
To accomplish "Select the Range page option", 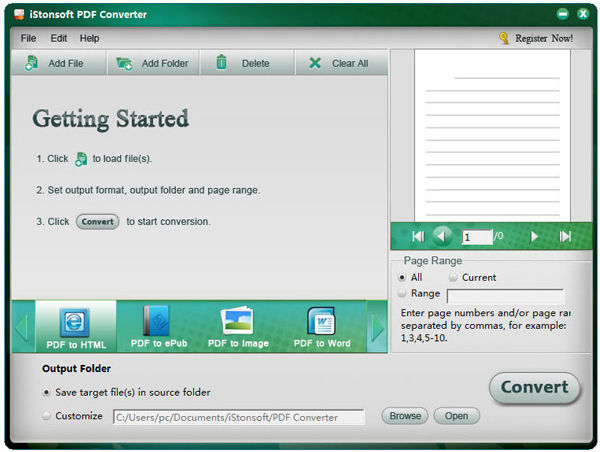I will [419, 293].
